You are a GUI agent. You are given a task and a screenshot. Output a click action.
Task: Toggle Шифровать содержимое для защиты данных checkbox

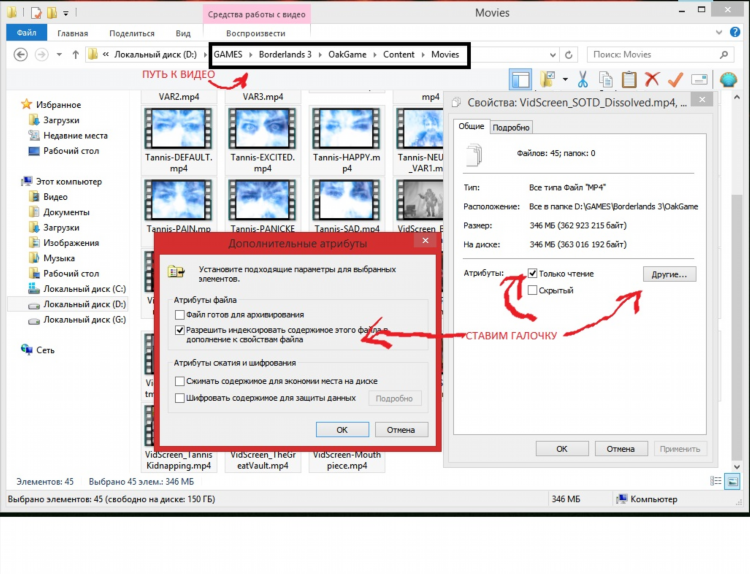click(x=179, y=398)
